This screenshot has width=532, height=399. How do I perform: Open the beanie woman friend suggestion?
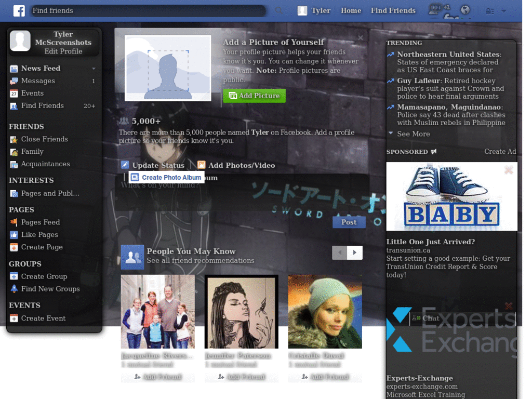(x=325, y=312)
